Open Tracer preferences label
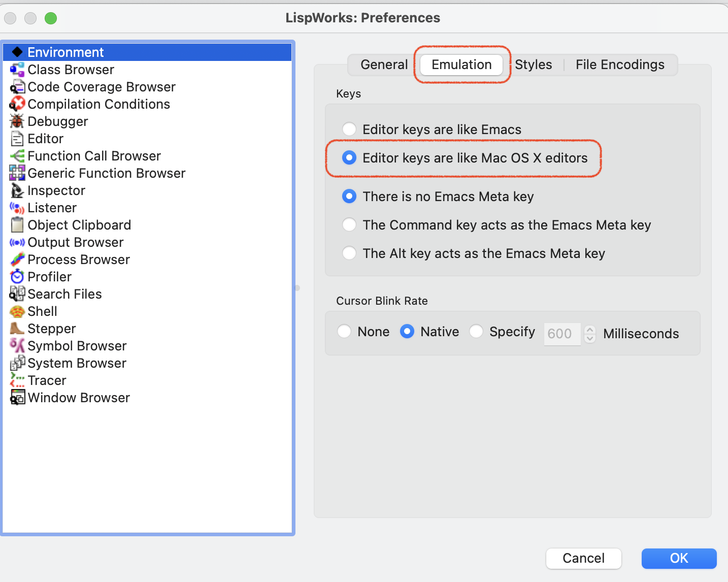728x582 pixels. pyautogui.click(x=47, y=380)
